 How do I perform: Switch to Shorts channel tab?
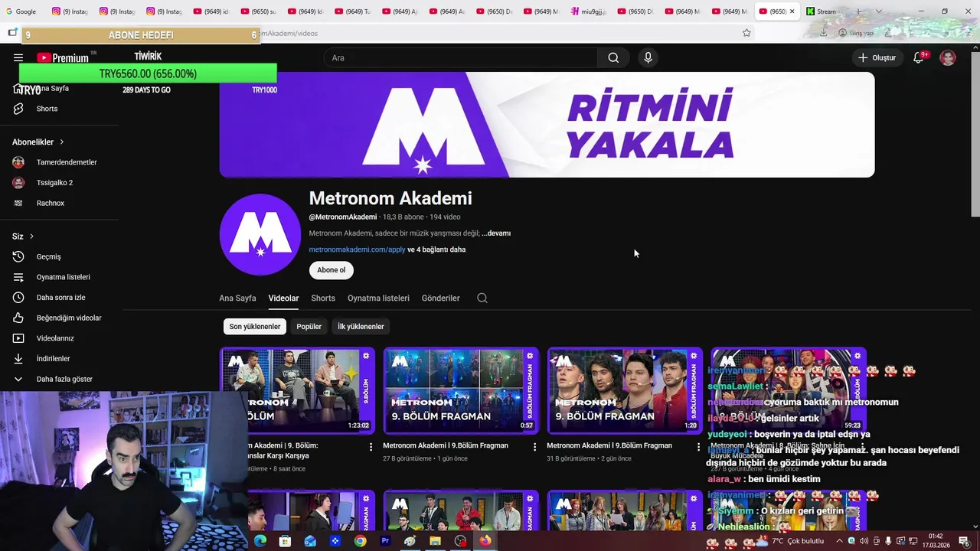(323, 298)
